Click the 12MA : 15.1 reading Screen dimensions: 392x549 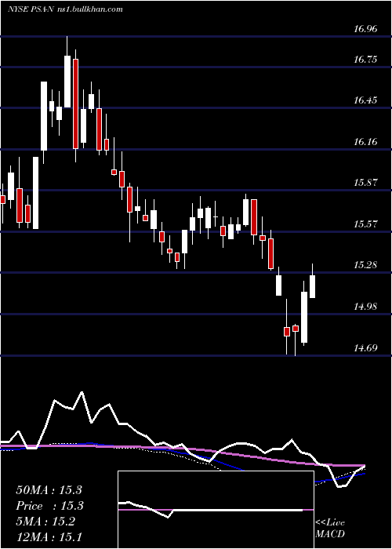tap(49, 537)
